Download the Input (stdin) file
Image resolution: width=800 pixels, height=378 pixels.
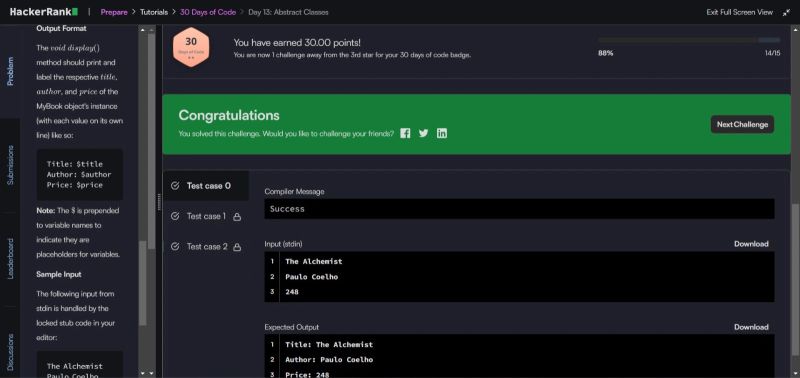tap(751, 244)
